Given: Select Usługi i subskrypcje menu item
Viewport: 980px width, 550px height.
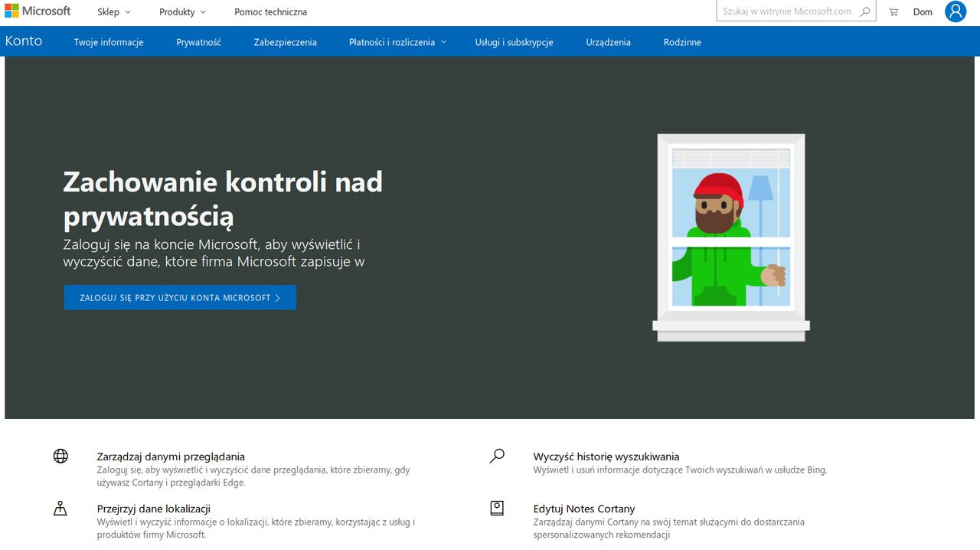Looking at the screenshot, I should (514, 42).
